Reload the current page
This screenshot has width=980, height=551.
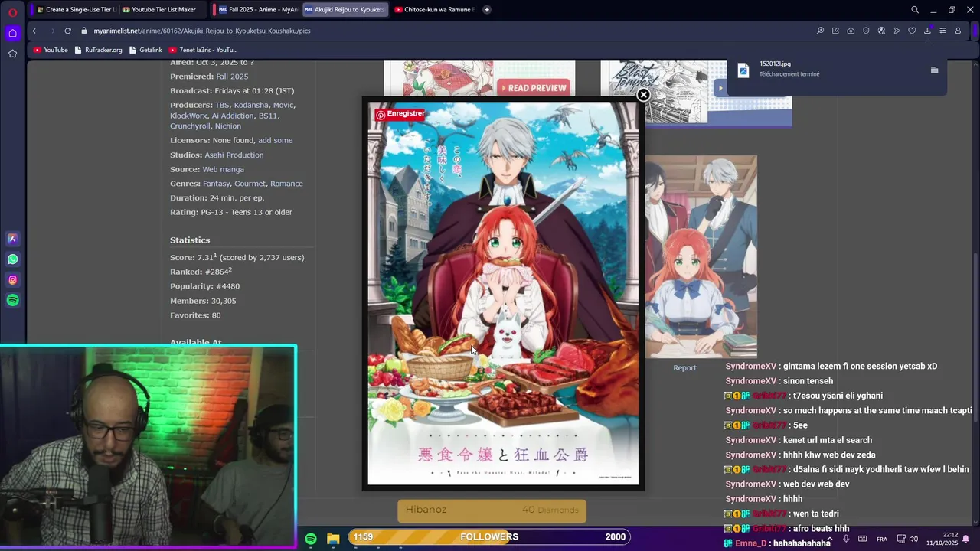pyautogui.click(x=67, y=31)
